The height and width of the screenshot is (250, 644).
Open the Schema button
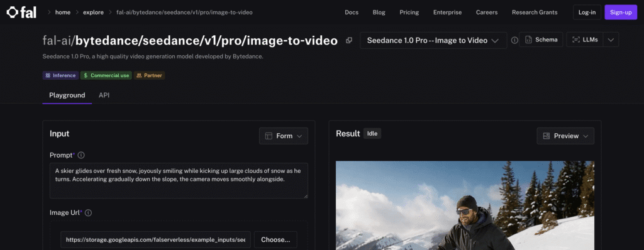pyautogui.click(x=541, y=40)
